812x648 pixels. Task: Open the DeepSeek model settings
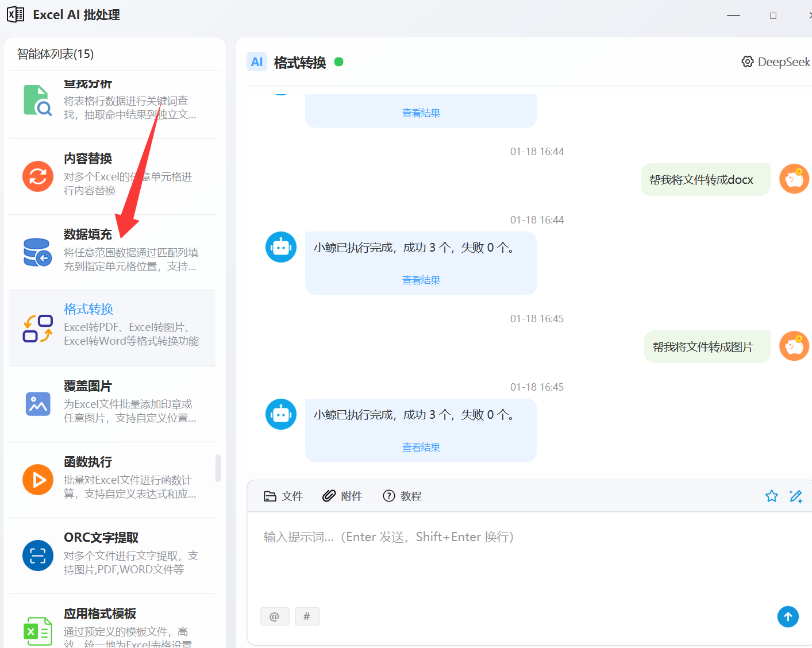point(775,62)
